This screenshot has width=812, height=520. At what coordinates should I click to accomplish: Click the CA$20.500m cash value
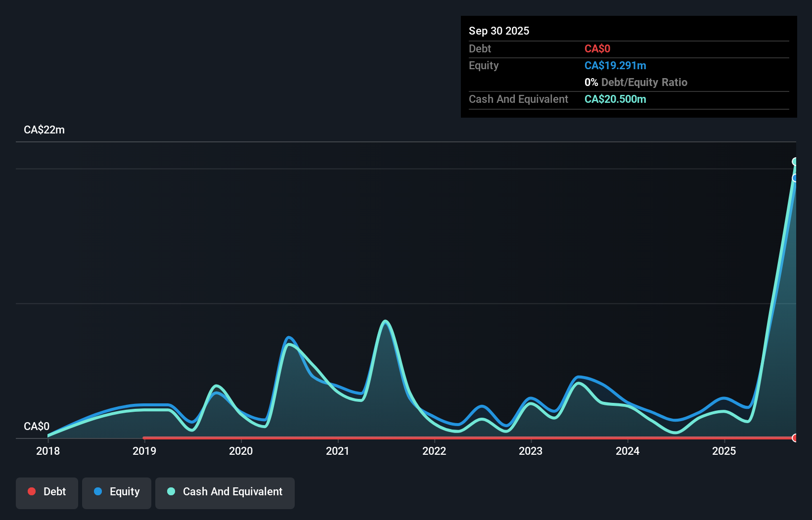pos(615,99)
